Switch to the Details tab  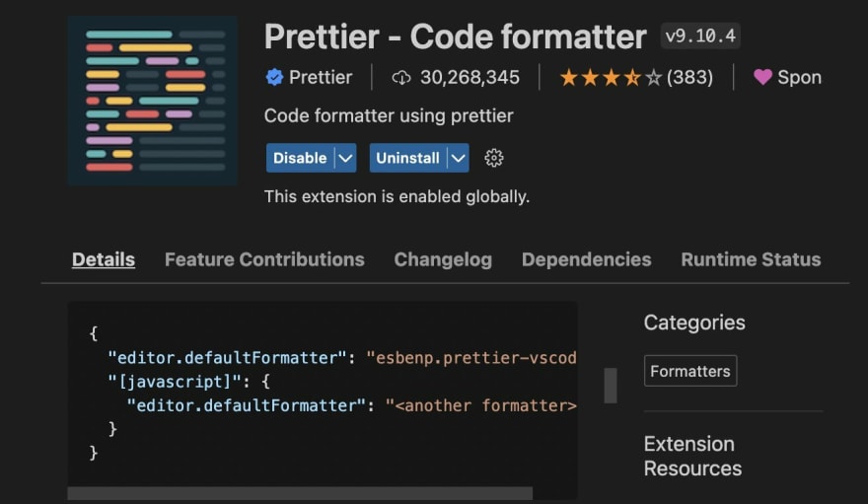coord(104,259)
